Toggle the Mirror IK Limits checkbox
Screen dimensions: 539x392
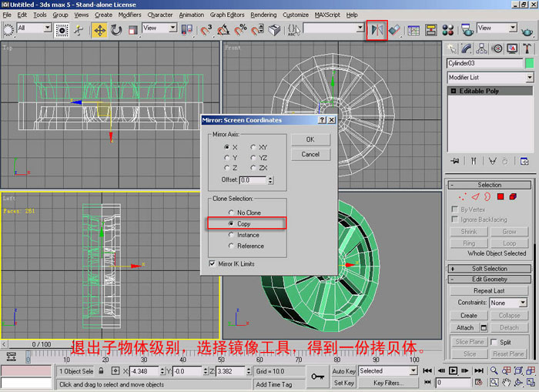(x=212, y=263)
